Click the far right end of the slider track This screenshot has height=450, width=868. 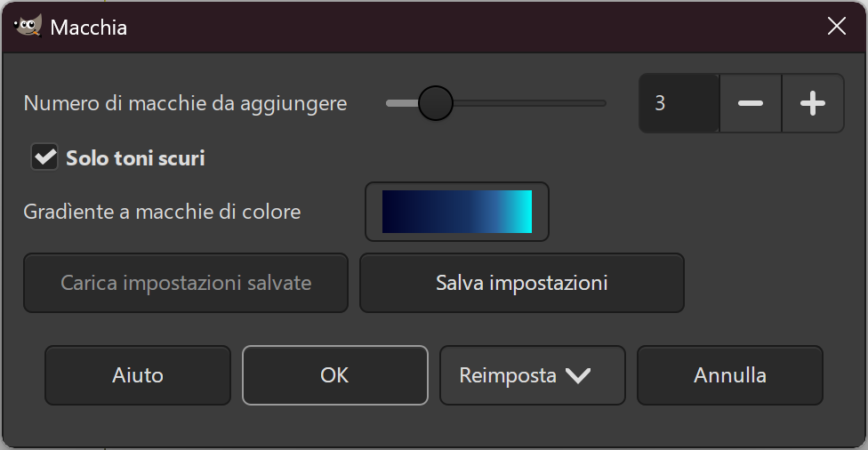[x=603, y=103]
